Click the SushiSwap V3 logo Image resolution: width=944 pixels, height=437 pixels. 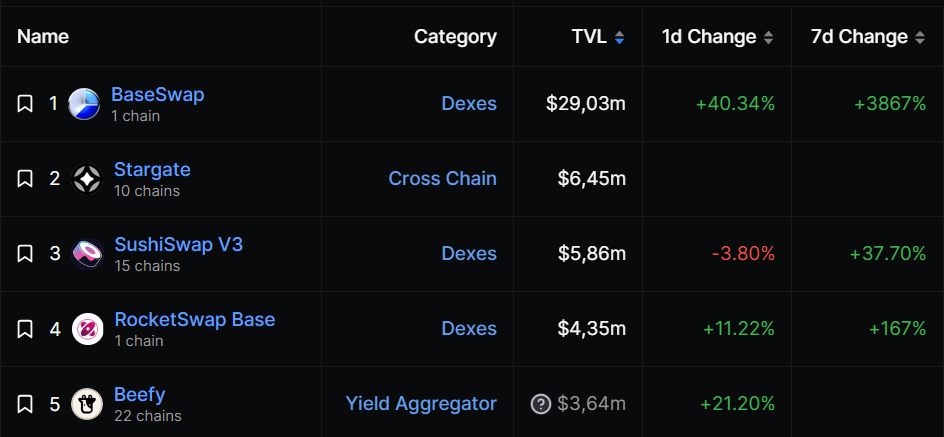[x=87, y=253]
